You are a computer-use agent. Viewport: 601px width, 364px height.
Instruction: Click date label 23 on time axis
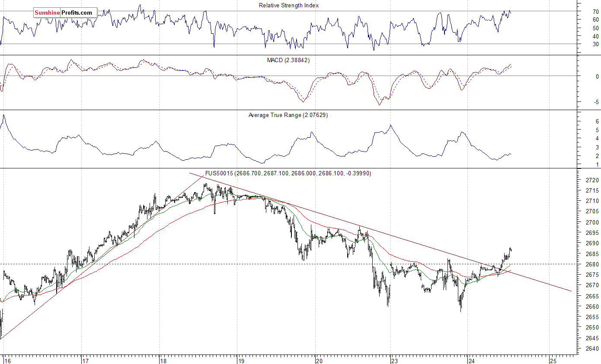click(x=394, y=361)
